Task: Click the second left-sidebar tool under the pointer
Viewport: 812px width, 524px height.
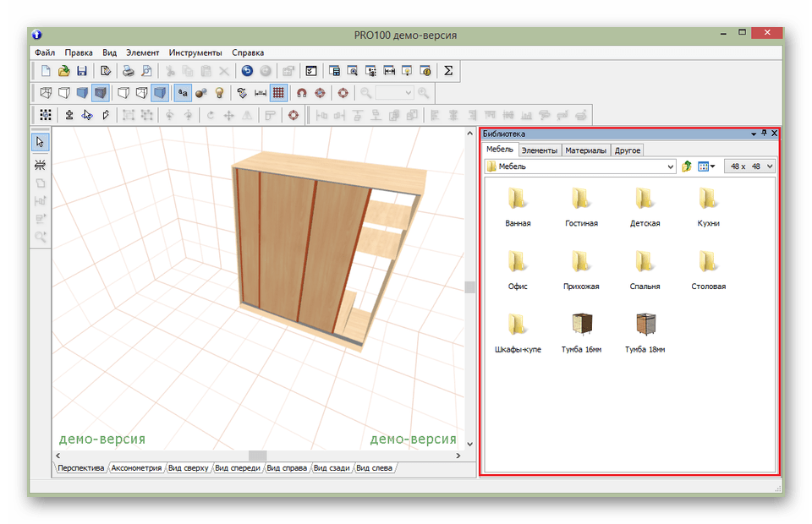Action: click(40, 165)
